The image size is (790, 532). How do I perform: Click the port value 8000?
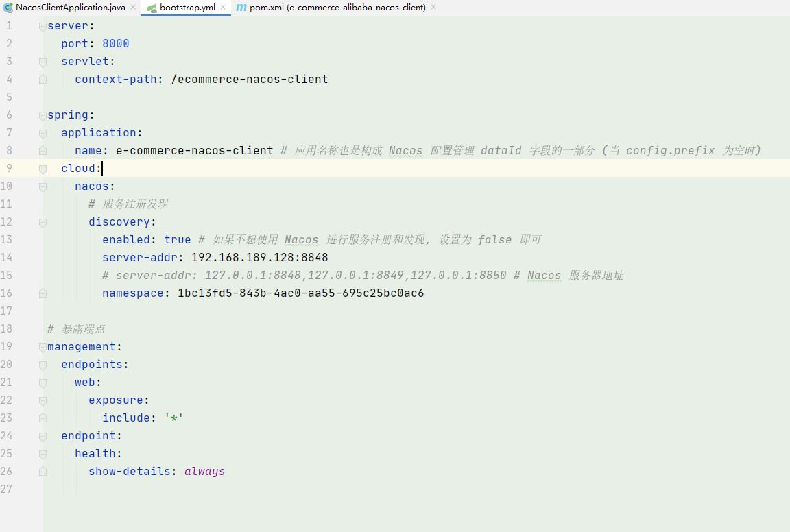click(x=115, y=44)
